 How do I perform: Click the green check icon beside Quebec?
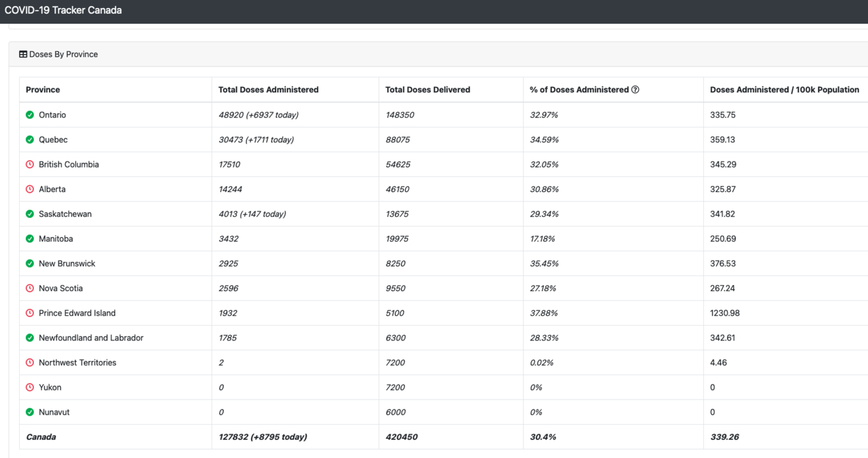(x=30, y=140)
